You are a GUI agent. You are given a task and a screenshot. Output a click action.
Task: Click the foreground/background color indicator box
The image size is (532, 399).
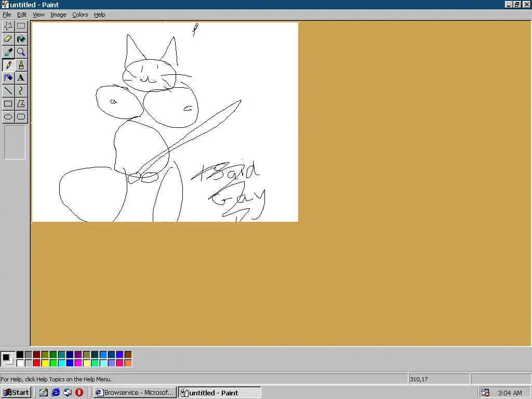point(8,359)
